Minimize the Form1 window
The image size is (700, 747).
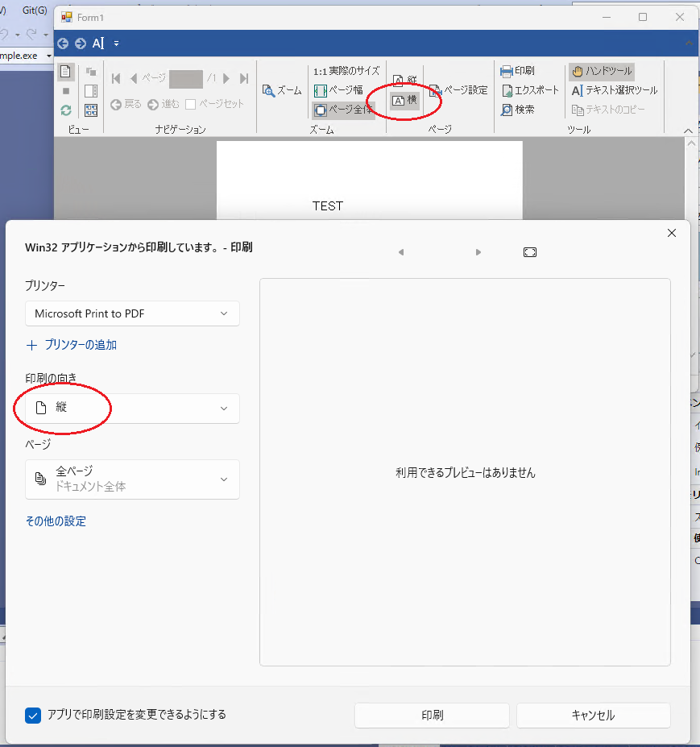point(607,17)
